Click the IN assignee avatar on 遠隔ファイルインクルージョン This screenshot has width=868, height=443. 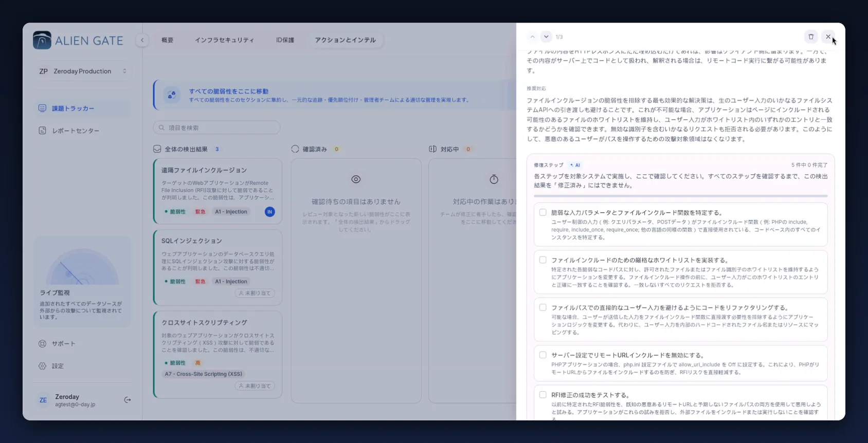(x=269, y=212)
